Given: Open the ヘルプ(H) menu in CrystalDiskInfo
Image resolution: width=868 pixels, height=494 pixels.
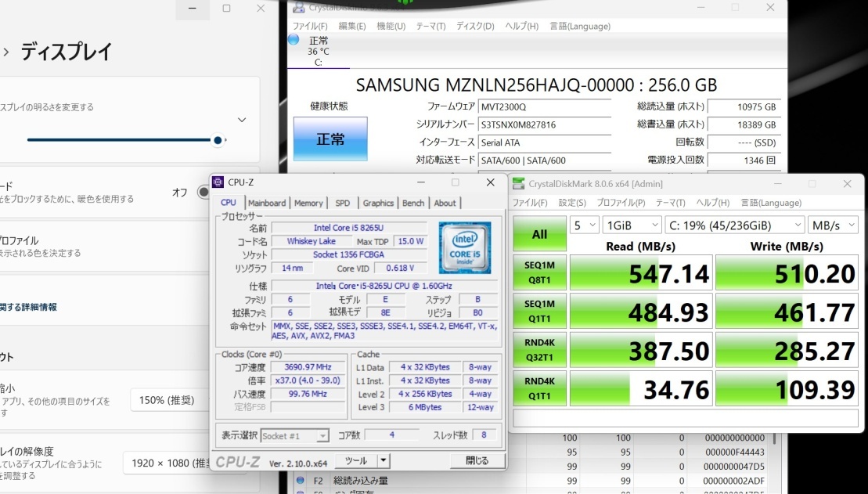Looking at the screenshot, I should click(x=521, y=26).
